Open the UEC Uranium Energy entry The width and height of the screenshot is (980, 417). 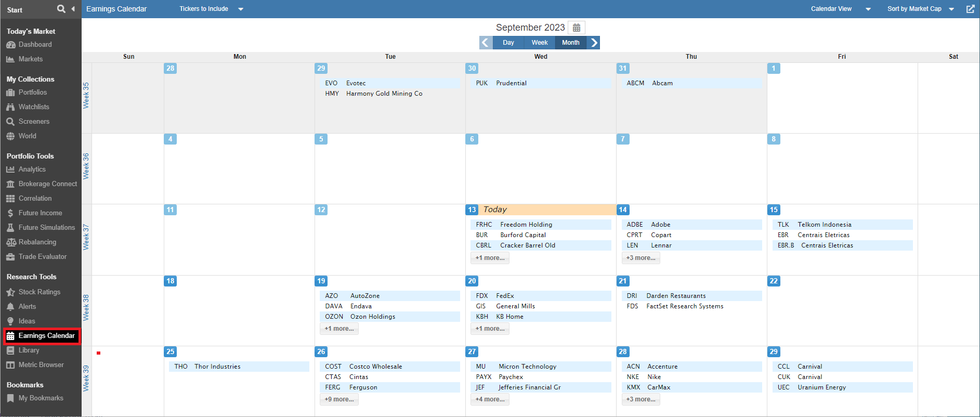point(842,387)
